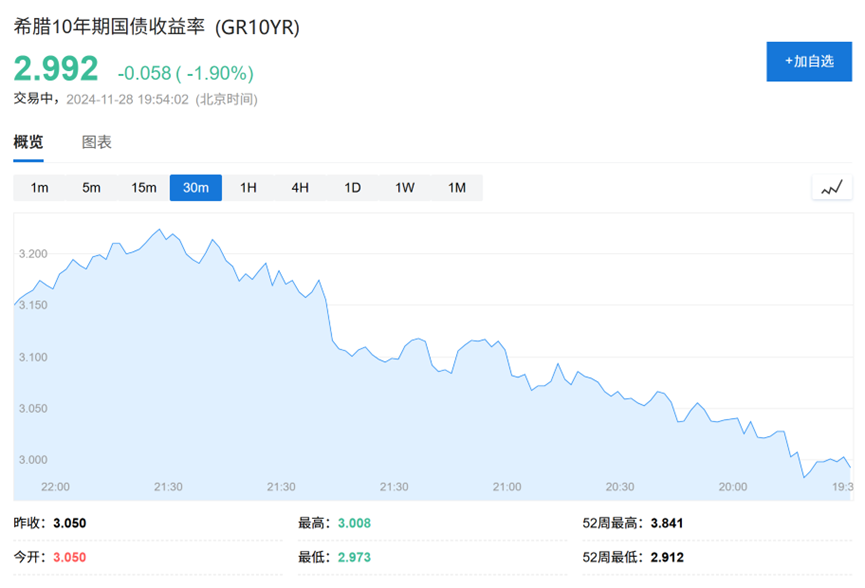This screenshot has height=588, width=865.
Task: Select the 1D chart interval
Action: pyautogui.click(x=351, y=187)
